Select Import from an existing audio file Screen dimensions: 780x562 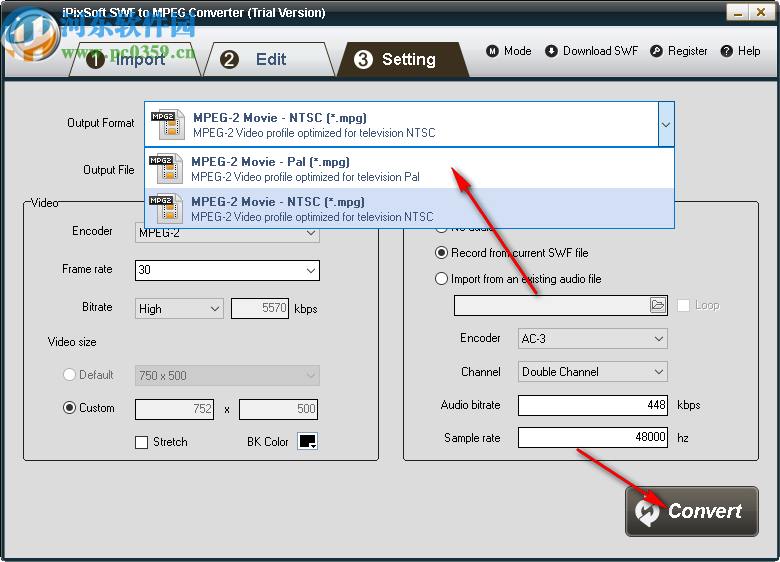point(441,279)
